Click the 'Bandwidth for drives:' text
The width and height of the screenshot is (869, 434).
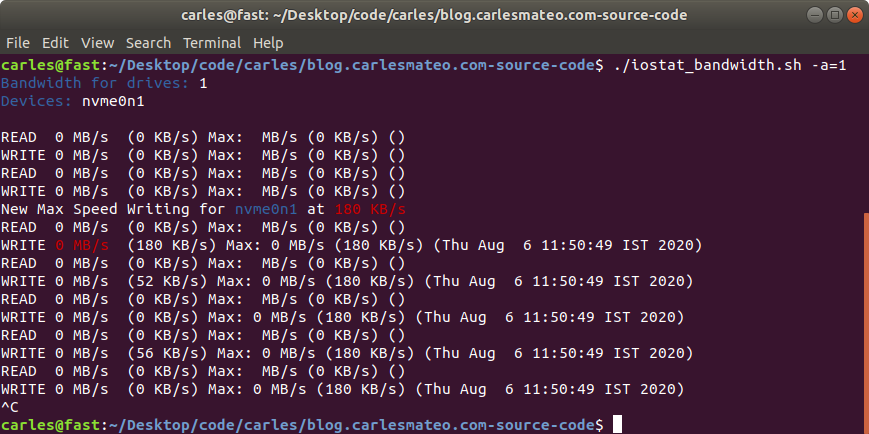pos(95,84)
